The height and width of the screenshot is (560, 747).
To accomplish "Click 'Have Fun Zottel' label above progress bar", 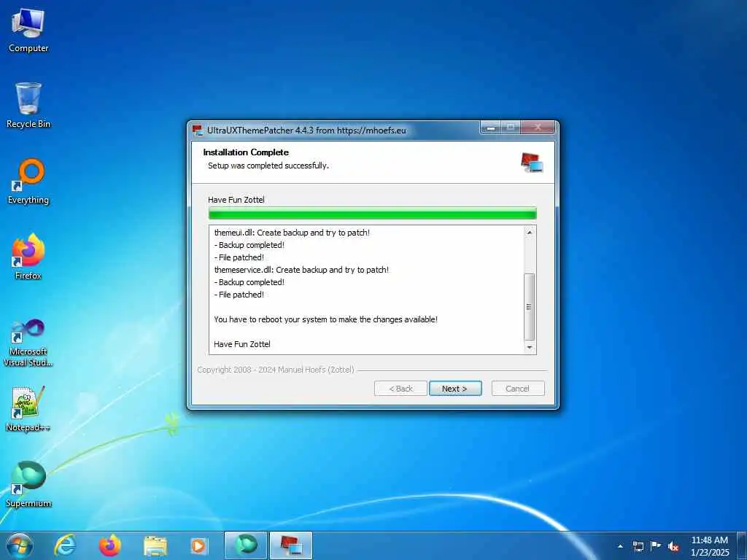I will point(236,200).
